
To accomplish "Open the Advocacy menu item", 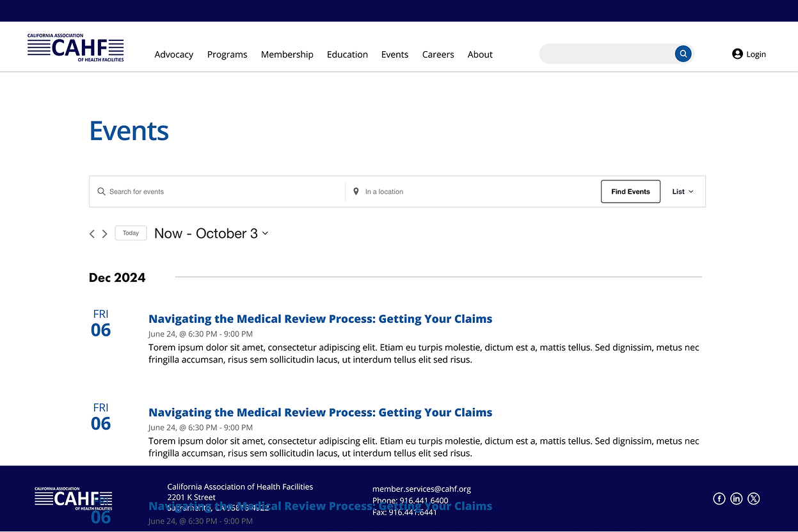I will [x=173, y=55].
